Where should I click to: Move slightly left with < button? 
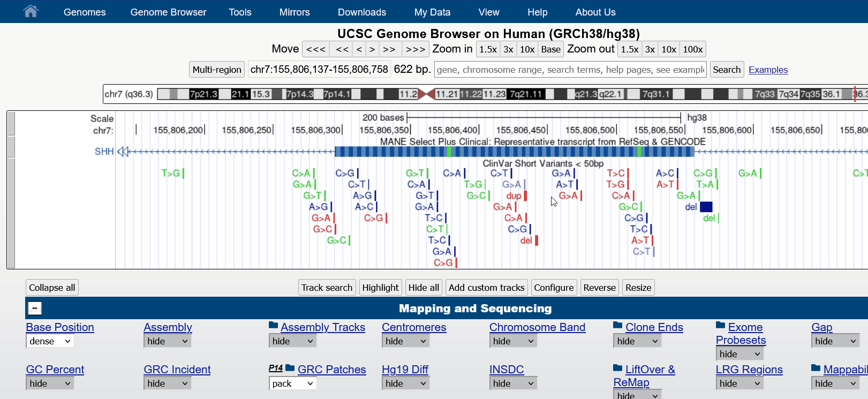point(359,49)
